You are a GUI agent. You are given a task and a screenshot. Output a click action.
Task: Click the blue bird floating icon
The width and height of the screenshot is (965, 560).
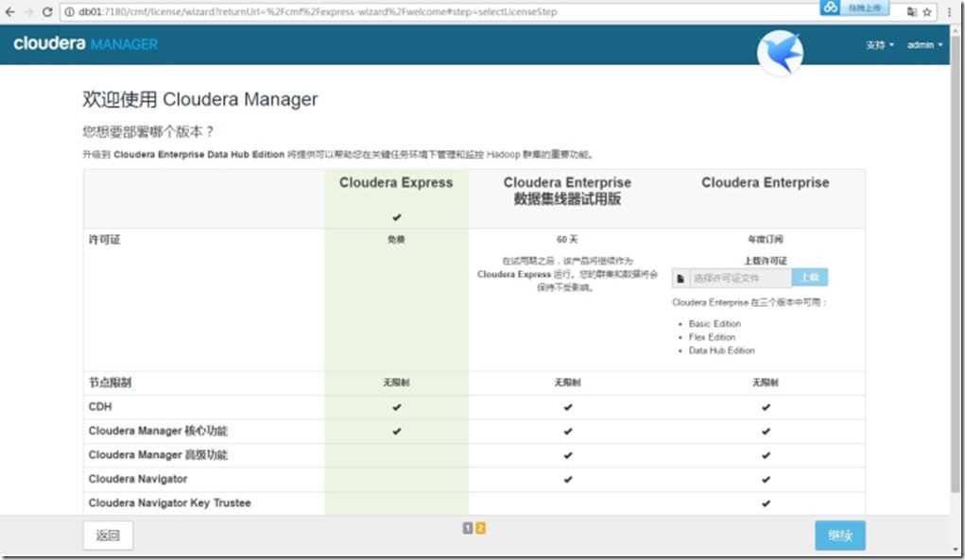[780, 54]
